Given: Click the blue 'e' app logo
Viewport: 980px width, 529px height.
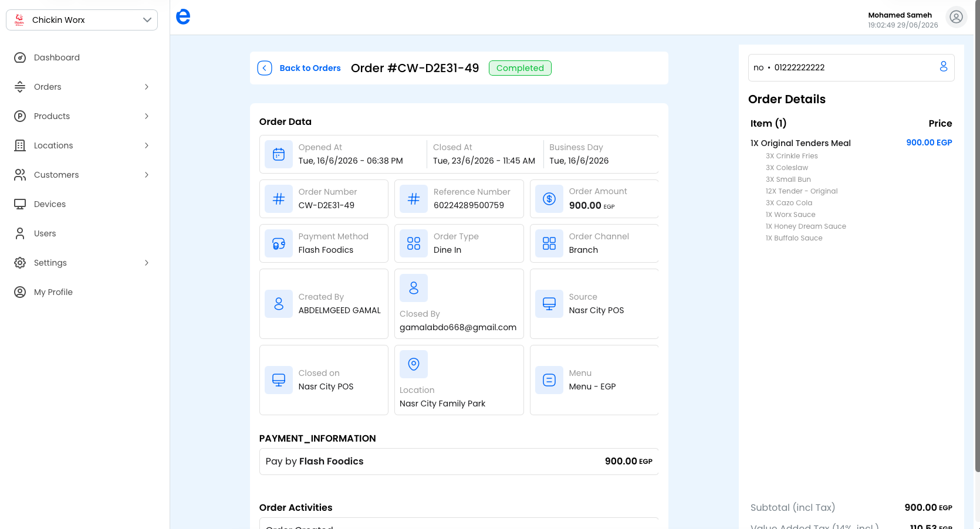Looking at the screenshot, I should [x=183, y=16].
